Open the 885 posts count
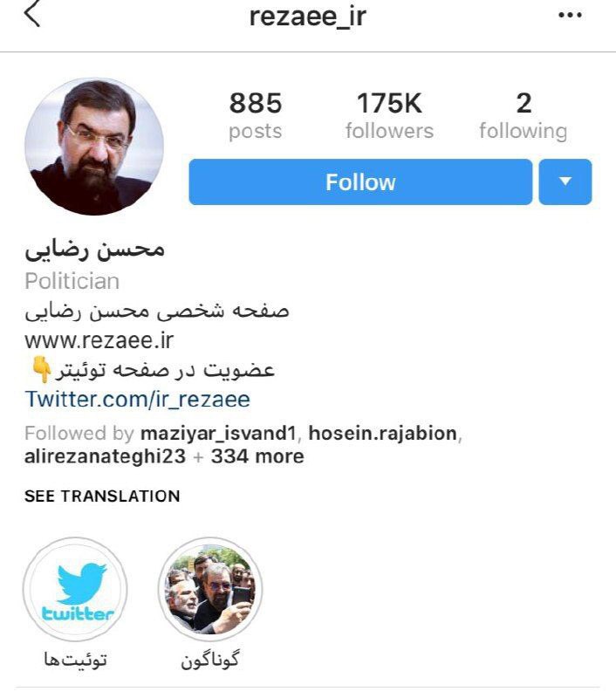Viewport: 616px width, 698px height. pos(256,115)
